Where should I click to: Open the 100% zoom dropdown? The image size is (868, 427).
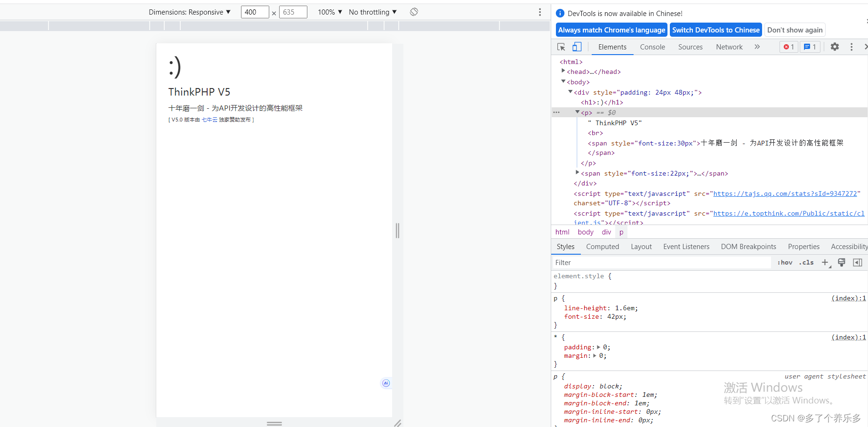point(330,12)
